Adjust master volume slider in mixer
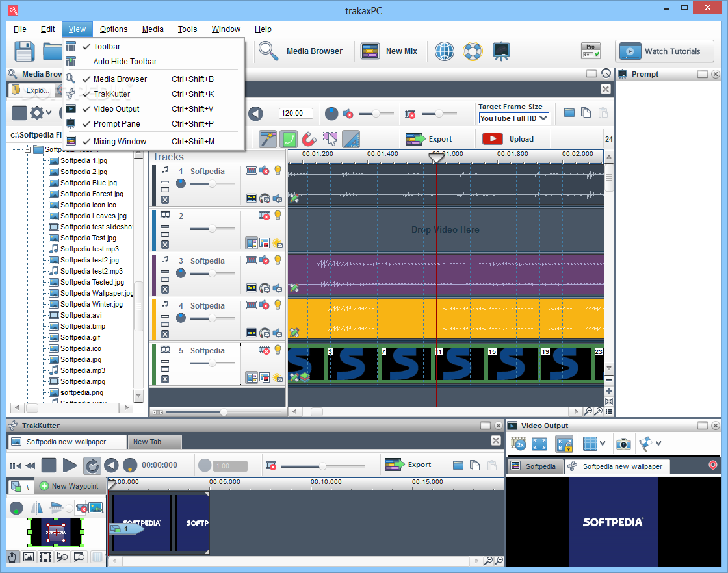Viewport: 728px width, 573px height. (x=376, y=113)
